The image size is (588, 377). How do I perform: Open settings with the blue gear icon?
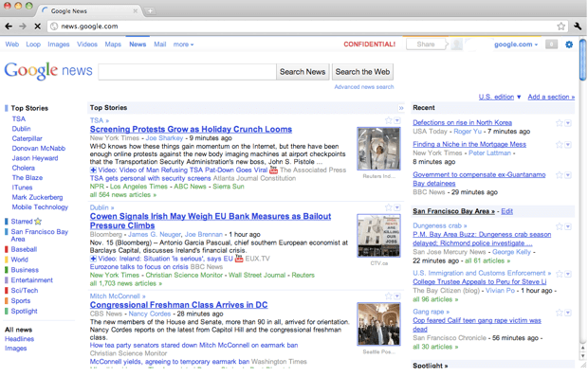(x=569, y=45)
